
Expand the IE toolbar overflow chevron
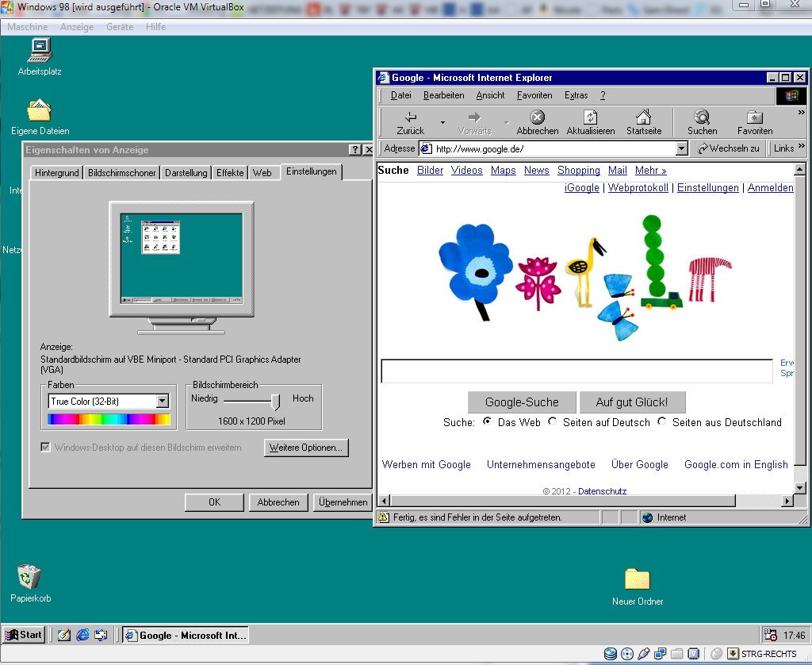(801, 113)
